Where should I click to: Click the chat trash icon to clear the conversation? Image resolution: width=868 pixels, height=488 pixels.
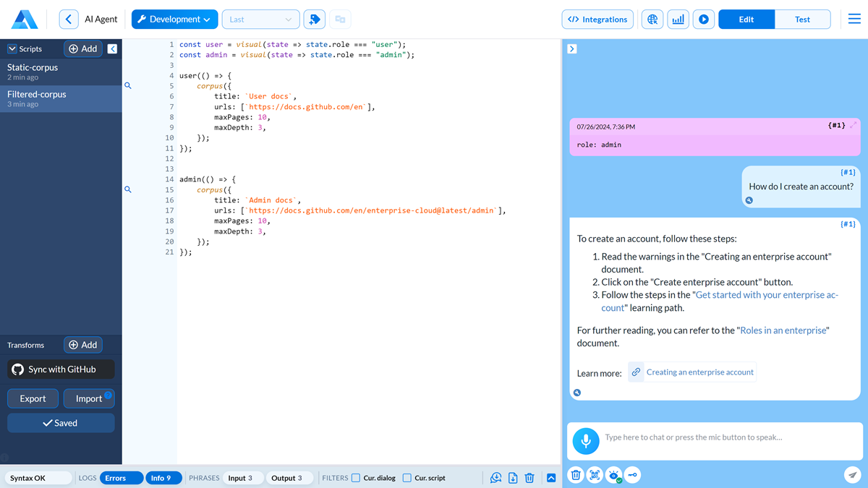coord(576,475)
